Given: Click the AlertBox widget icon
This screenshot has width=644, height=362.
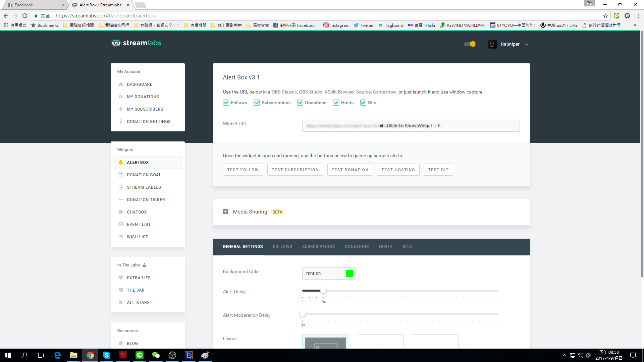Looking at the screenshot, I should pos(121,162).
